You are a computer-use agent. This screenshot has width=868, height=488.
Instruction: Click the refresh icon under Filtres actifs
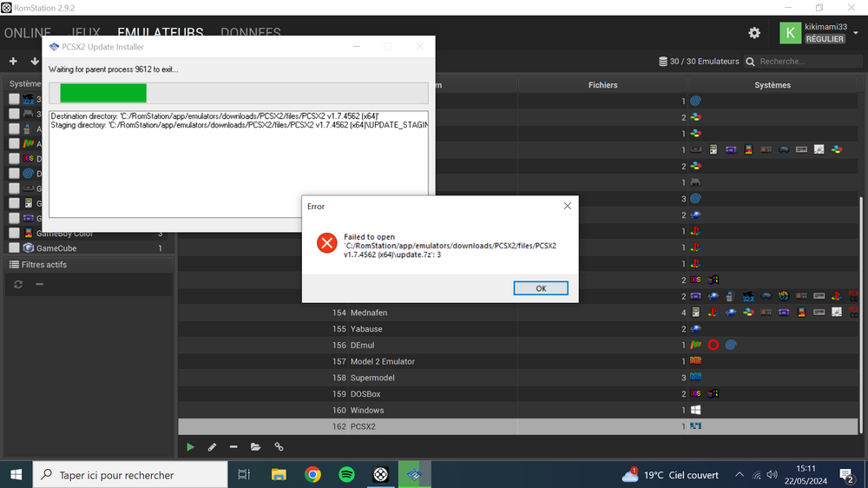click(18, 284)
